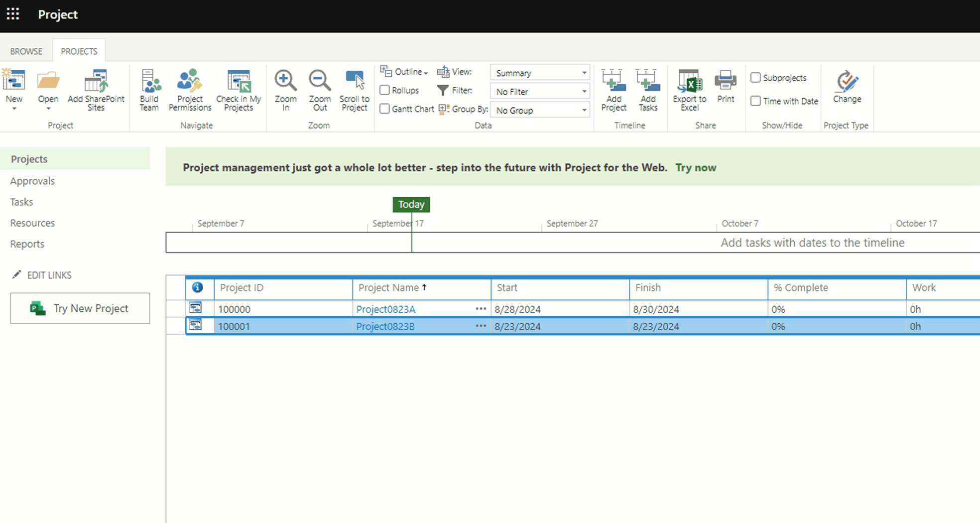
Task: Click the info icon column header
Action: [x=198, y=287]
